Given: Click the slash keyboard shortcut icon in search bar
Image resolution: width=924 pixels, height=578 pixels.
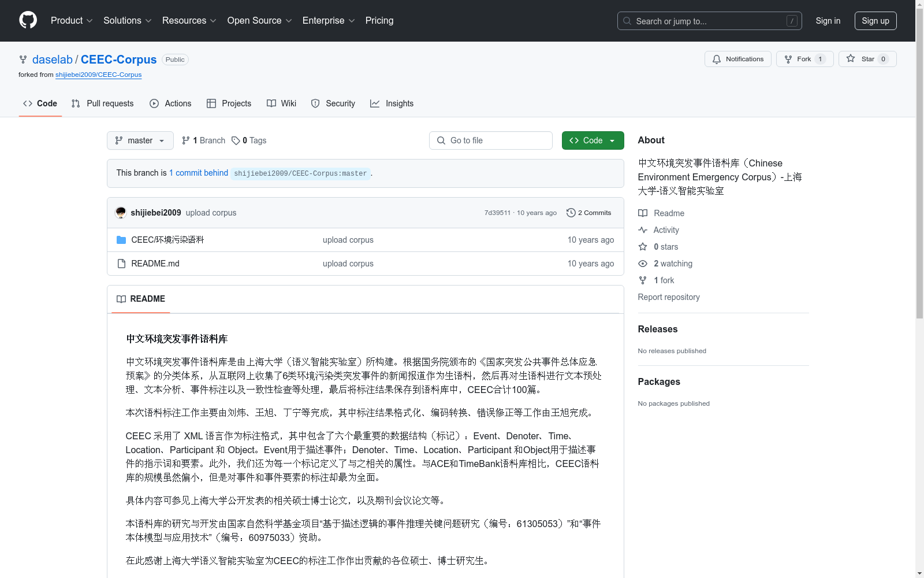Looking at the screenshot, I should click(x=792, y=21).
